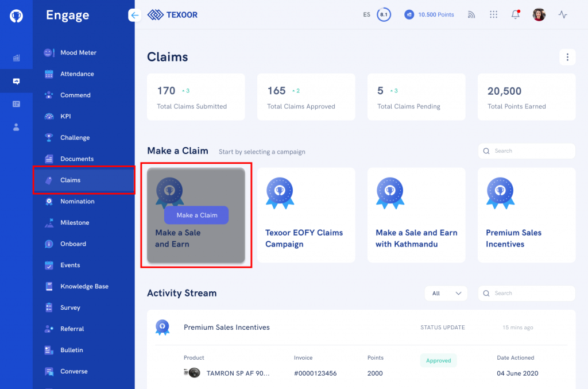The width and height of the screenshot is (588, 389).
Task: Open the apps grid icon in header
Action: (493, 14)
